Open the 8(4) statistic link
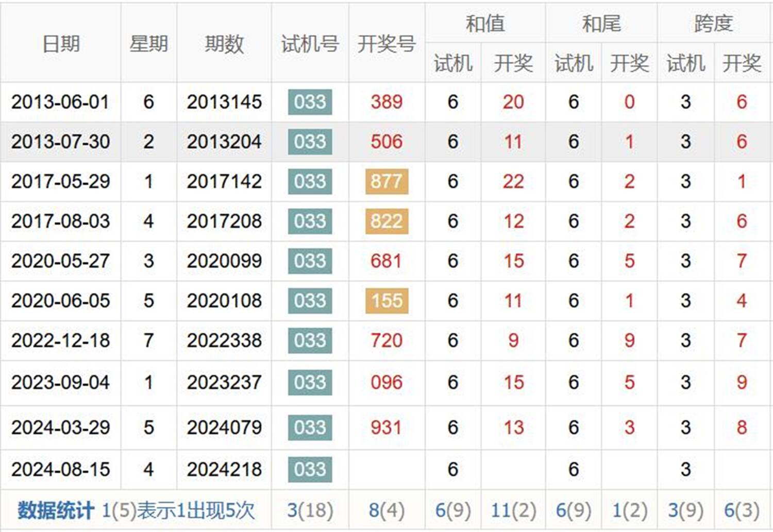Screen dimensions: 773x532 pyautogui.click(x=386, y=510)
